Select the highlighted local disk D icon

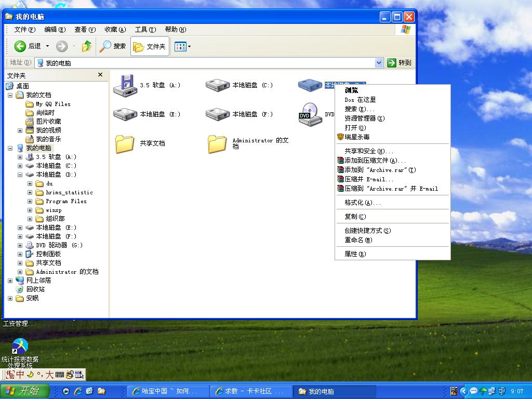click(x=310, y=85)
